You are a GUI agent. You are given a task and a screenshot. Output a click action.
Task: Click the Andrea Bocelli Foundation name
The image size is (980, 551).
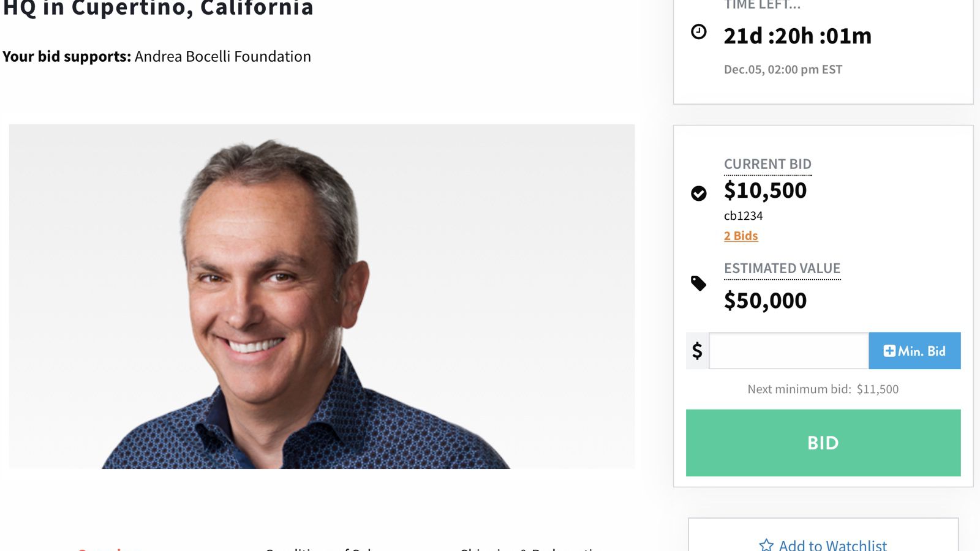(x=223, y=56)
